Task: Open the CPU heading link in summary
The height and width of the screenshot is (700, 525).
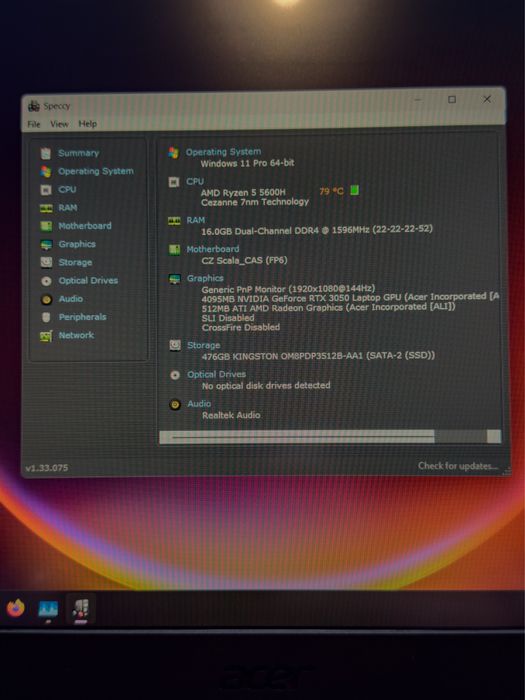Action: pyautogui.click(x=195, y=181)
